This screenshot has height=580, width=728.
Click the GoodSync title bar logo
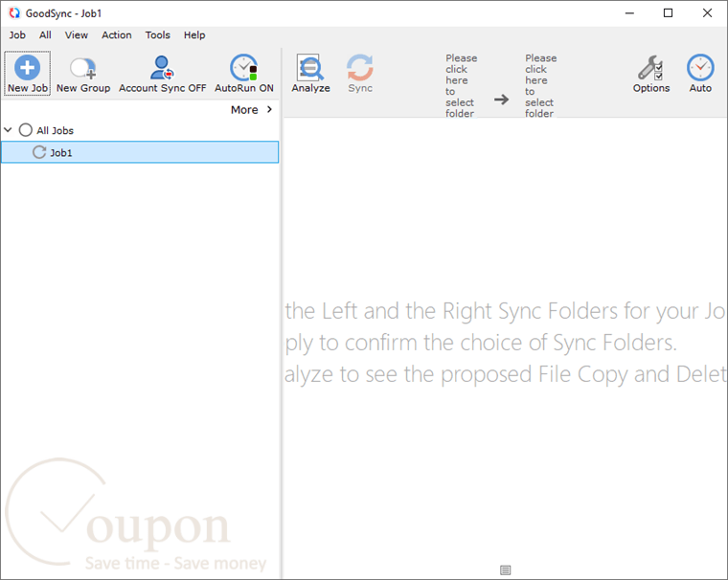14,13
